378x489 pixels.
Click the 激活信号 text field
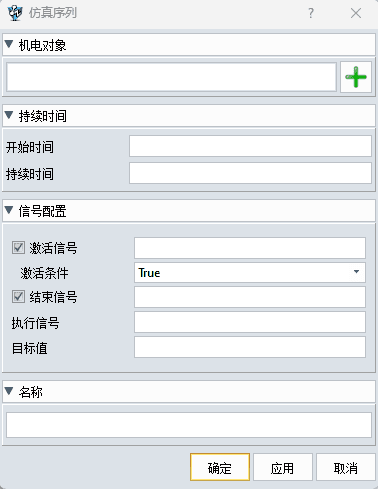pyautogui.click(x=250, y=248)
